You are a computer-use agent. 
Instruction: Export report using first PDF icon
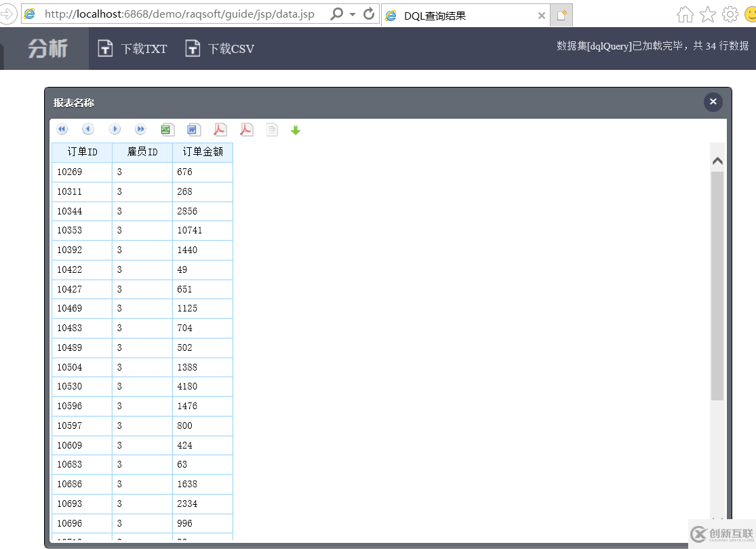220,130
